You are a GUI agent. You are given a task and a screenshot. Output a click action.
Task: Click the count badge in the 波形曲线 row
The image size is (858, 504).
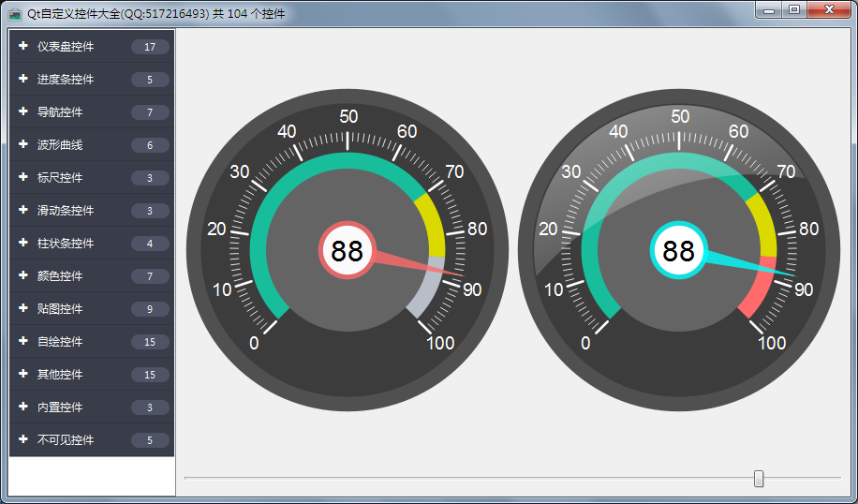pos(150,145)
